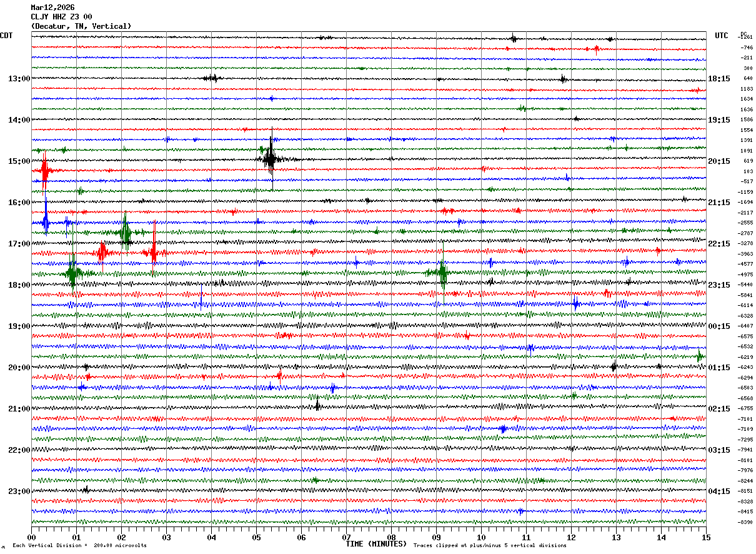Select the 20:00 CDT time label
The width and height of the screenshot is (756, 554).
point(19,368)
